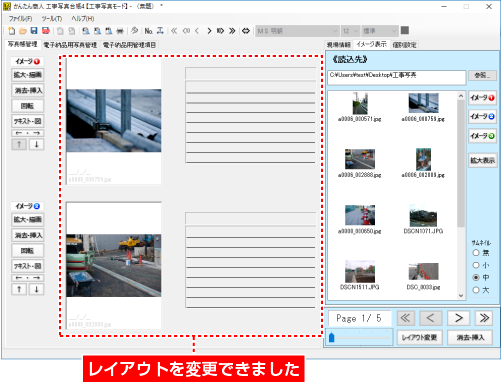Image resolution: width=501 pixels, height=384 pixels.
Task: Move image 2 down with its down-arrow button
Action: (37, 289)
